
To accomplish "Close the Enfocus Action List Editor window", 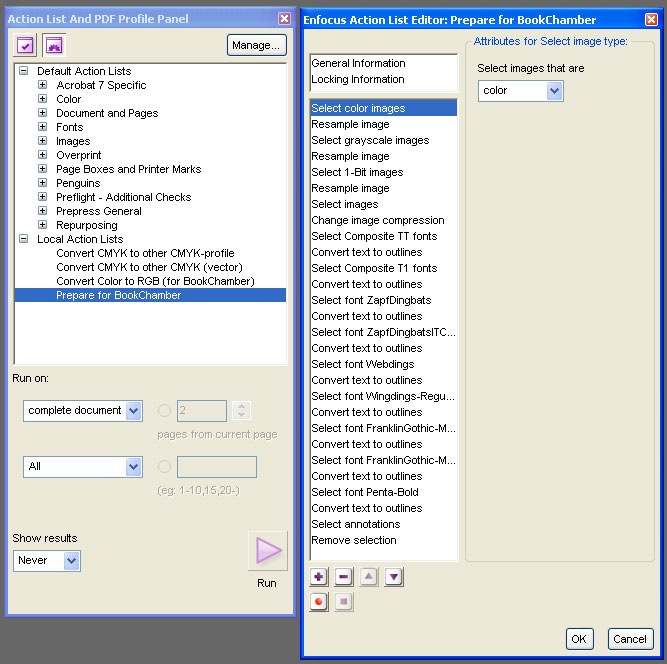I will click(651, 20).
